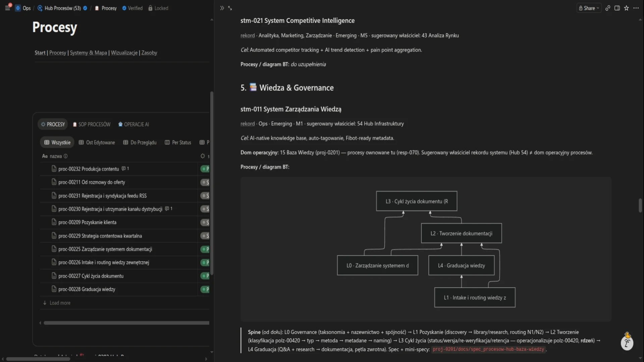This screenshot has height=362, width=644.
Task: Select the Do Przeglądu view
Action: point(140,142)
